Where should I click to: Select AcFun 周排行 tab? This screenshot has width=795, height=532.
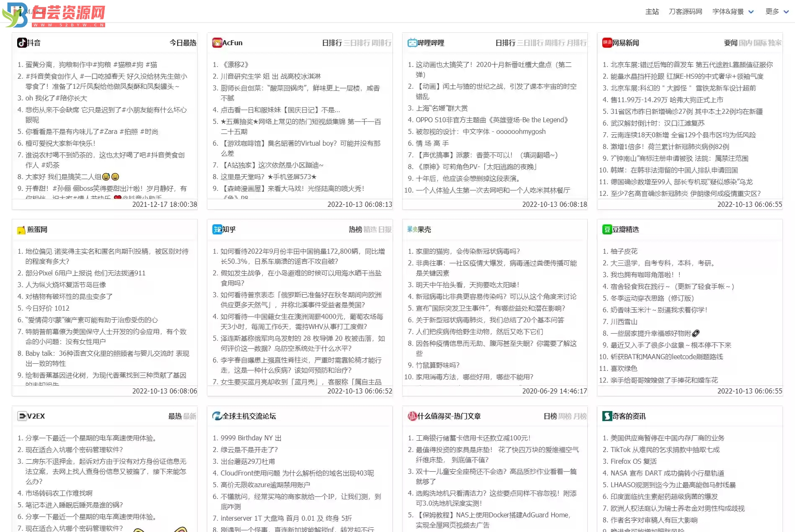click(x=382, y=43)
